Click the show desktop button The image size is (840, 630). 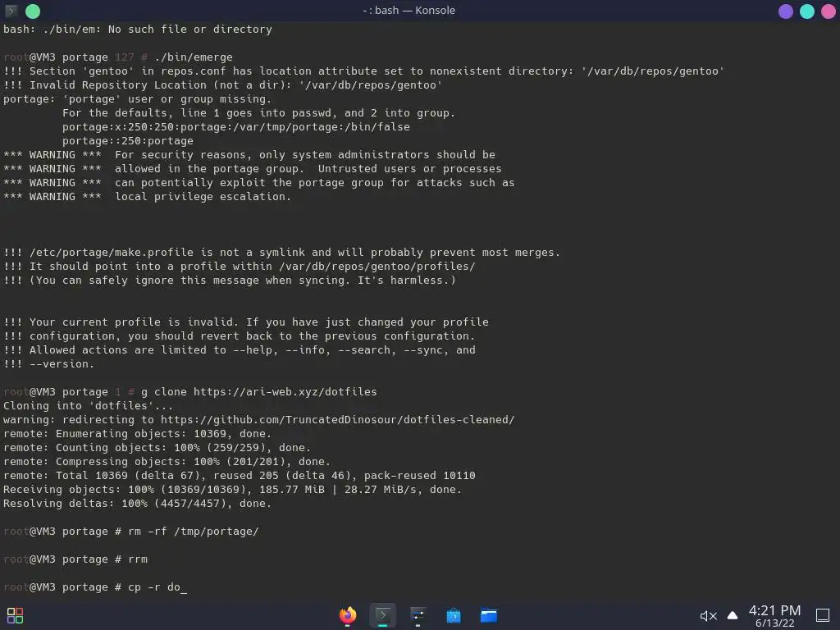coord(823,615)
